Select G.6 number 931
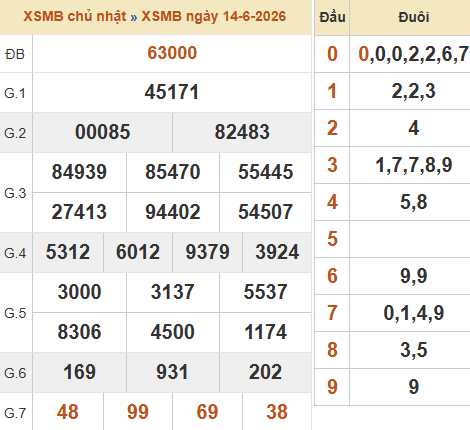470x430 pixels. 172,372
